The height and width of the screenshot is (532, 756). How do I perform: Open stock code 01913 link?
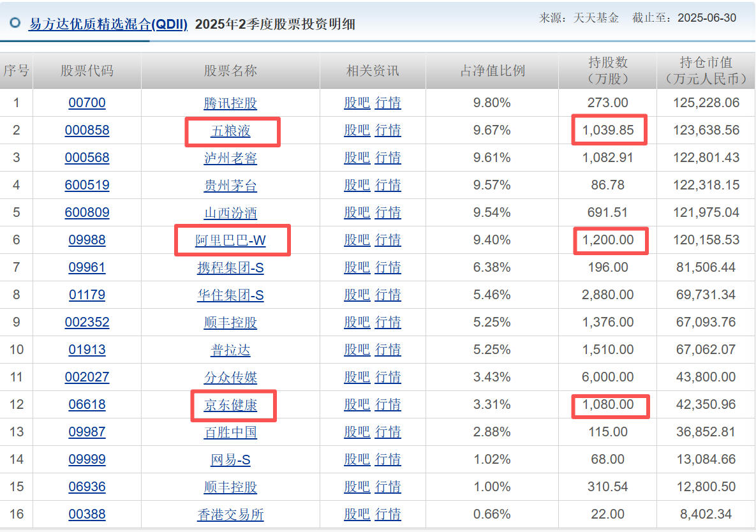(x=87, y=350)
